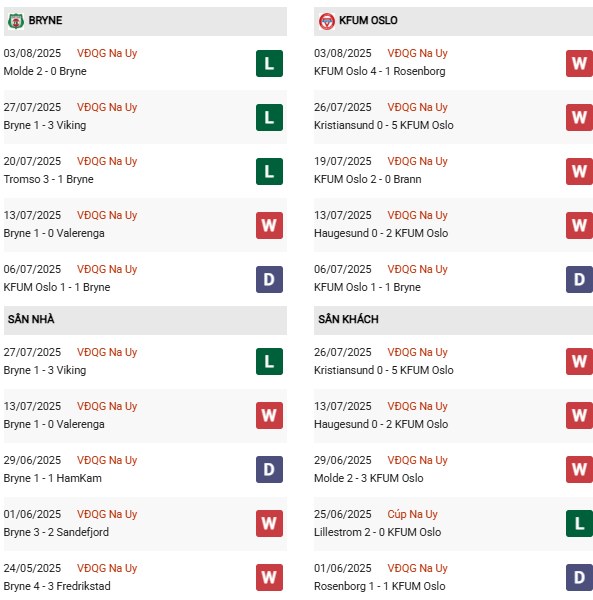The width and height of the screenshot is (593, 600).
Task: Click the D badge for Rosenborg 1 - 1 KFUM Oslo
Action: tap(579, 577)
